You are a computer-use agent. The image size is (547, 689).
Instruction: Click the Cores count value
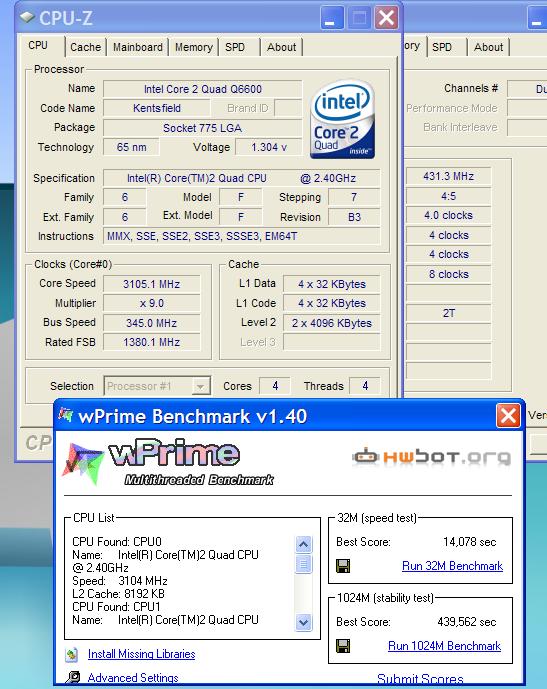(275, 386)
